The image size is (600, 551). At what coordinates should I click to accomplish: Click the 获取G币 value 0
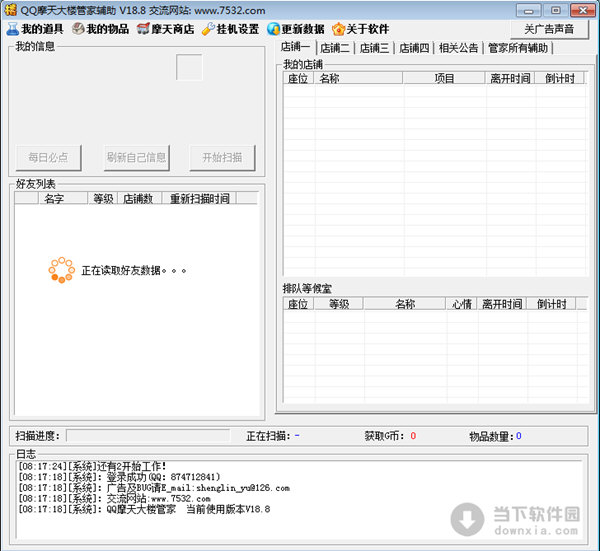413,436
